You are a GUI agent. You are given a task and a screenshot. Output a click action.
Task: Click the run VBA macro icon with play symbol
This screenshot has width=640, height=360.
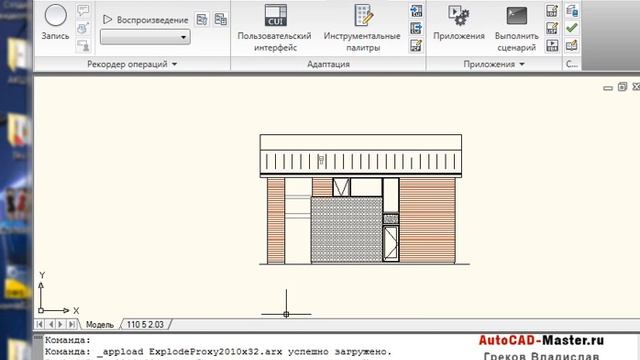coord(552,45)
